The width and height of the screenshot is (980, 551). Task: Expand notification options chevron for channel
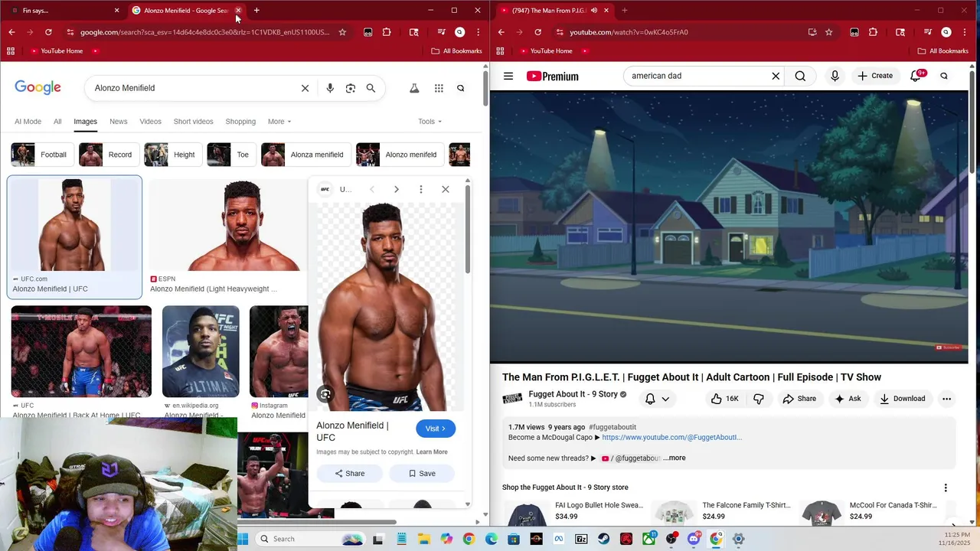tap(665, 399)
